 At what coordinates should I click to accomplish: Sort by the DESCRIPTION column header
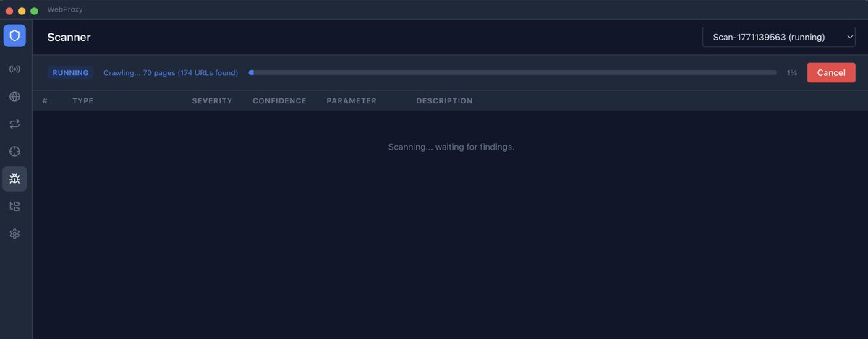(x=444, y=100)
